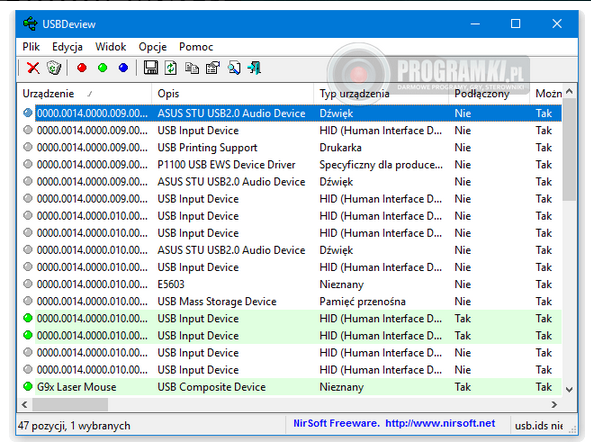Sort by the Podłączony column header
Viewport: 591px width, 447px height.
[489, 93]
